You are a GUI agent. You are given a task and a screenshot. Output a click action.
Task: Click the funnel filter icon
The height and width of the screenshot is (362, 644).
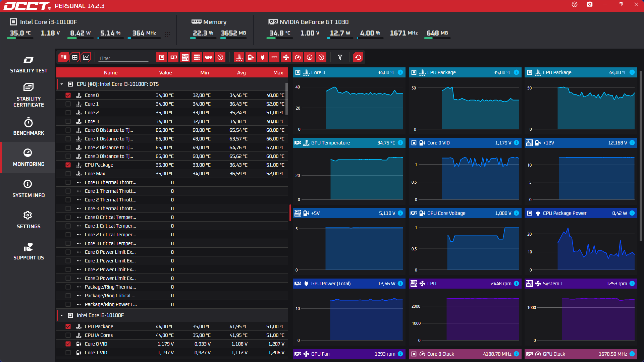point(340,57)
